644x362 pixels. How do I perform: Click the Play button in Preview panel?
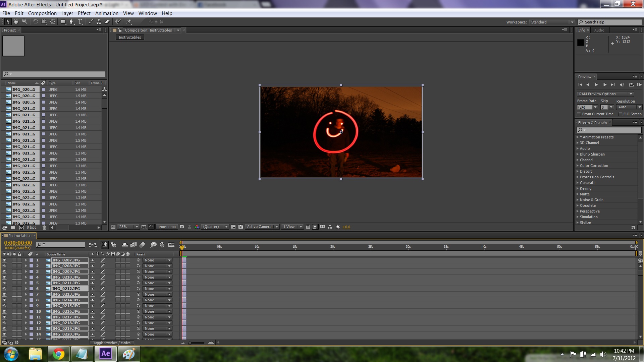tap(596, 85)
